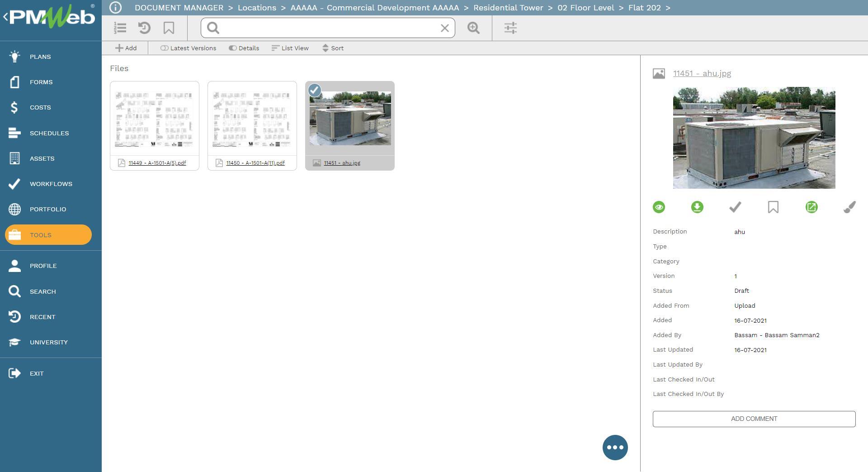Viewport: 868px width, 472px height.
Task: Click the green eye view icon
Action: (x=659, y=207)
